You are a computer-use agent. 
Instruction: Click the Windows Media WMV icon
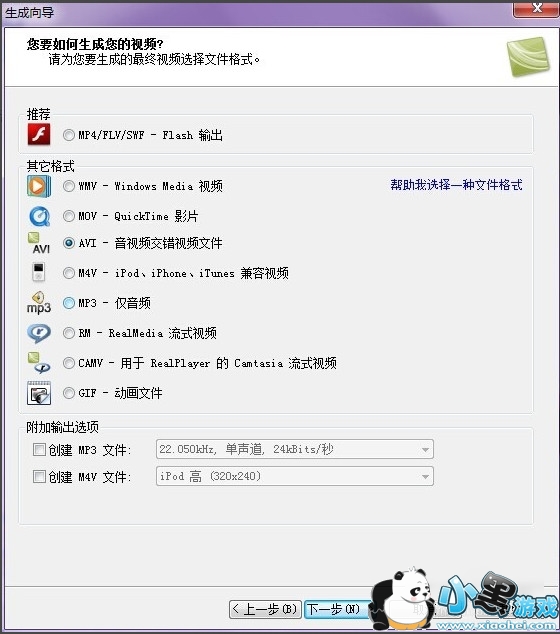(x=39, y=186)
